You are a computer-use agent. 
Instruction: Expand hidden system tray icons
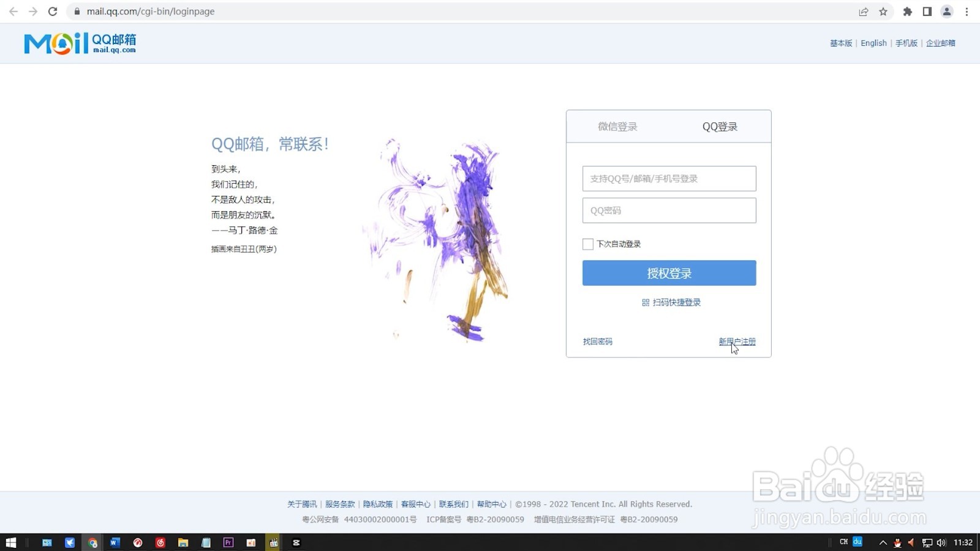pos(883,542)
